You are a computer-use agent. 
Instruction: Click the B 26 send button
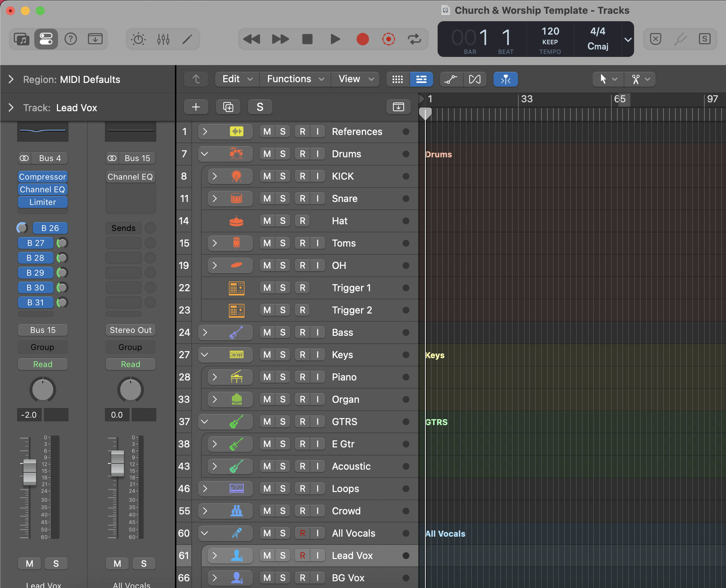click(50, 228)
